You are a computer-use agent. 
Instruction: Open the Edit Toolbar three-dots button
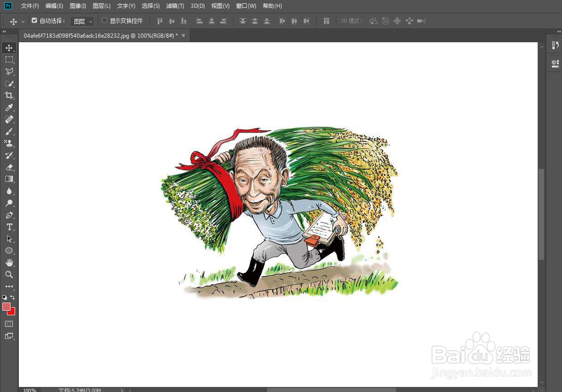[x=9, y=286]
